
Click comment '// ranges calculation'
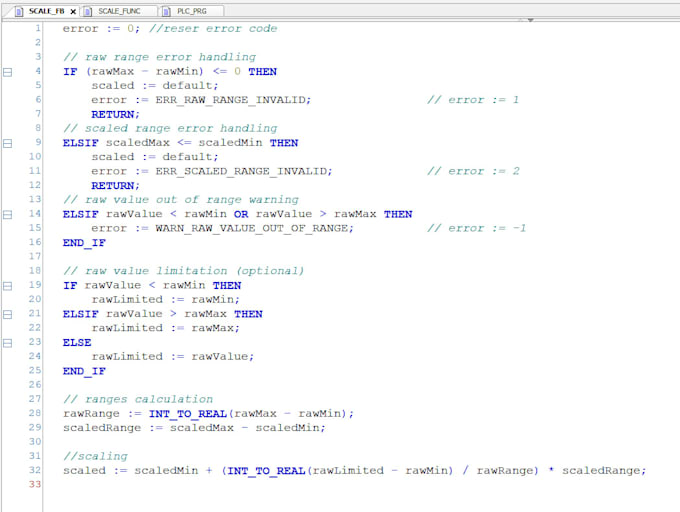[x=138, y=399]
